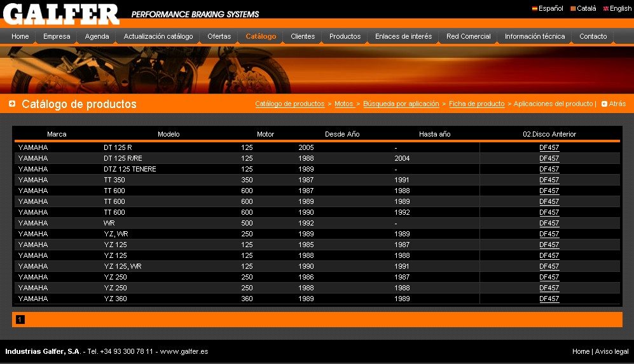The image size is (634, 364).
Task: Click the Motor column header
Action: pyautogui.click(x=265, y=134)
